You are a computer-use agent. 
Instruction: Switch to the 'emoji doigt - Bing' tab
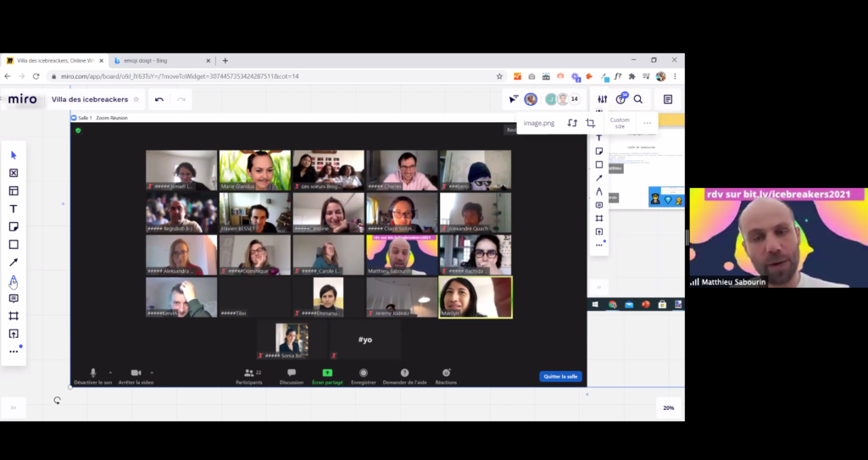point(158,61)
